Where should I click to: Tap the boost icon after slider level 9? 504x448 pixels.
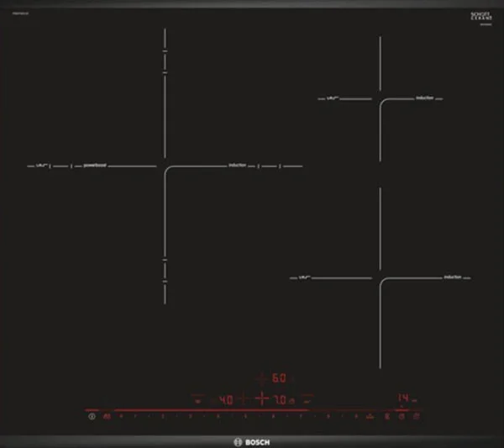(x=370, y=416)
